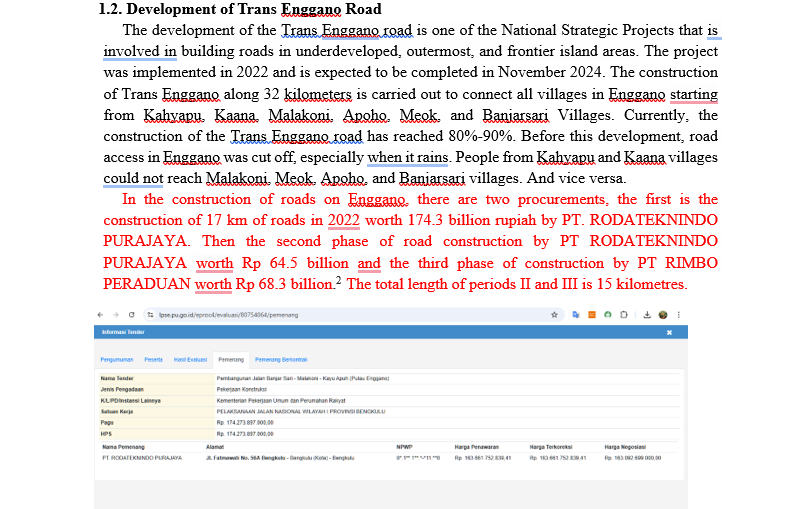This screenshot has width=807, height=509.
Task: Open the Hasil Evaluasi tab
Action: (190, 359)
